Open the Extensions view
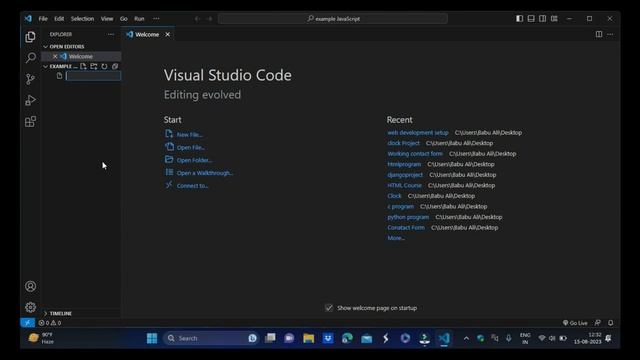Image resolution: width=640 pixels, height=360 pixels. coord(30,122)
